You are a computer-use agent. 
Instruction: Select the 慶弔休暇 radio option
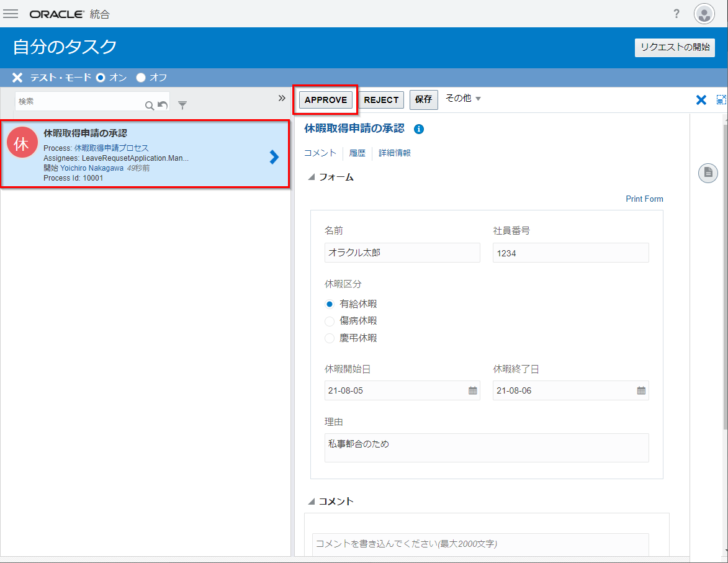pyautogui.click(x=330, y=338)
